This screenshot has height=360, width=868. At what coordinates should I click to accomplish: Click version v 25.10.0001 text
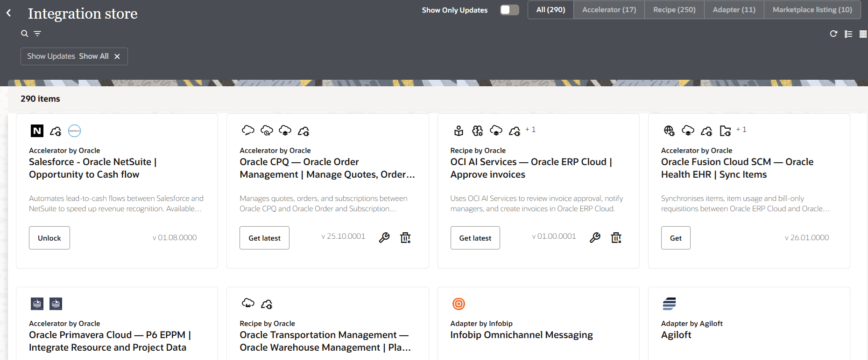click(343, 236)
